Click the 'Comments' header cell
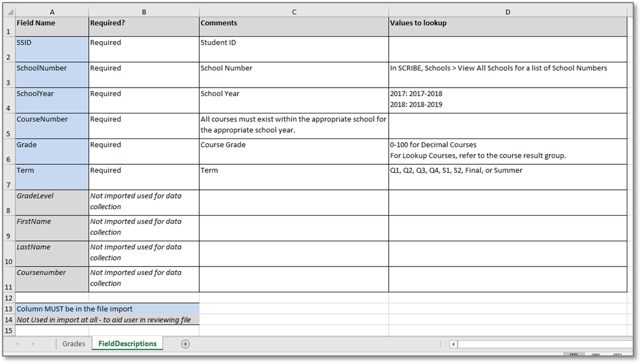 (294, 26)
